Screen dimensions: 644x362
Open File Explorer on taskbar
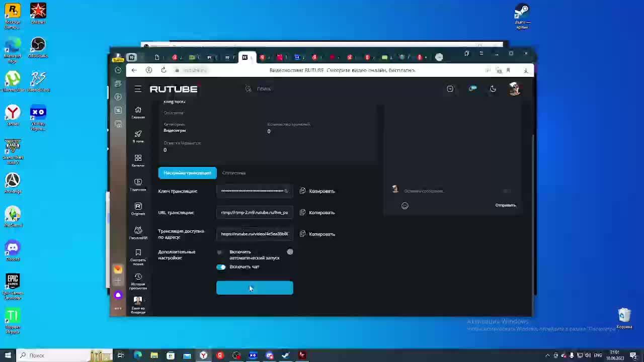coord(154,355)
